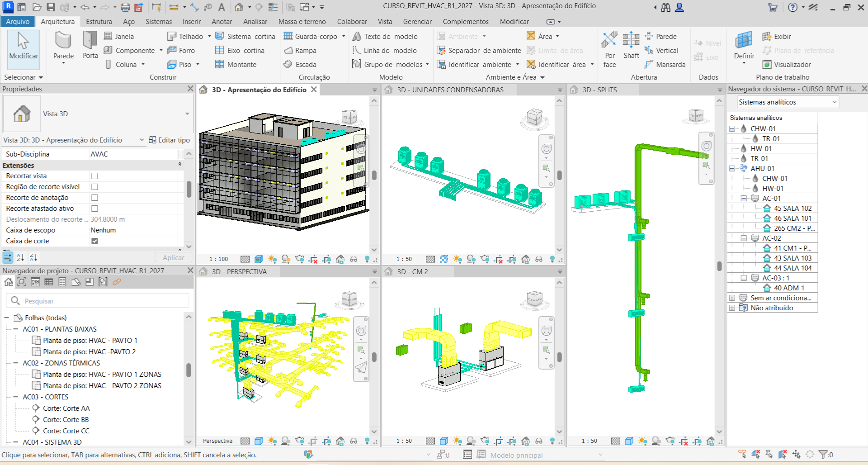Viewport: 868px width, 465px height.
Task: Click the Shaft opening tool
Action: [x=631, y=45]
